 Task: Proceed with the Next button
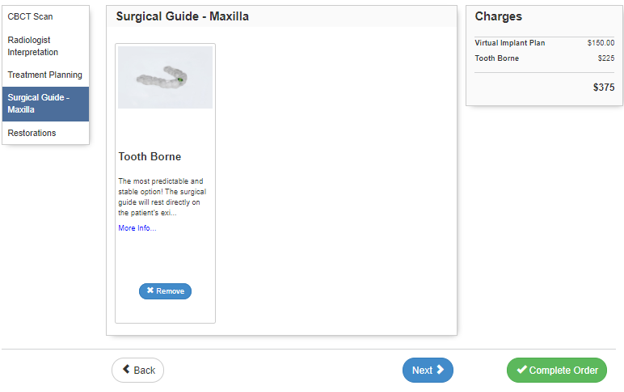(x=428, y=370)
